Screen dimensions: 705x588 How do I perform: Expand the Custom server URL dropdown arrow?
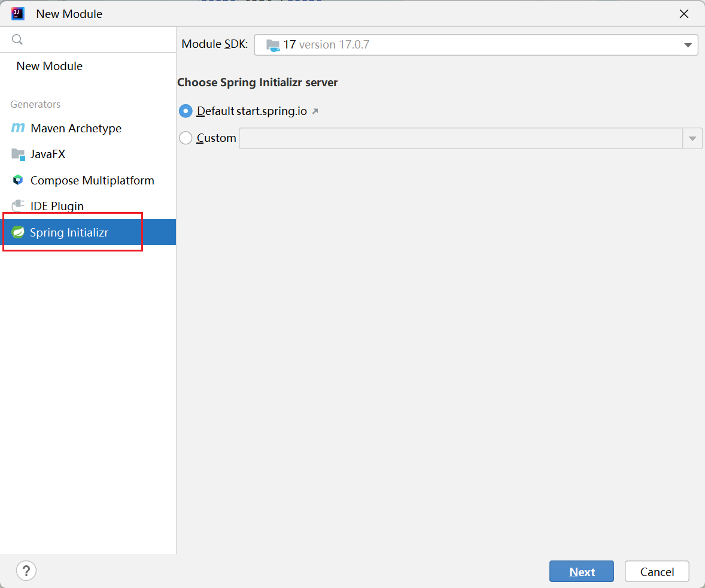point(692,138)
